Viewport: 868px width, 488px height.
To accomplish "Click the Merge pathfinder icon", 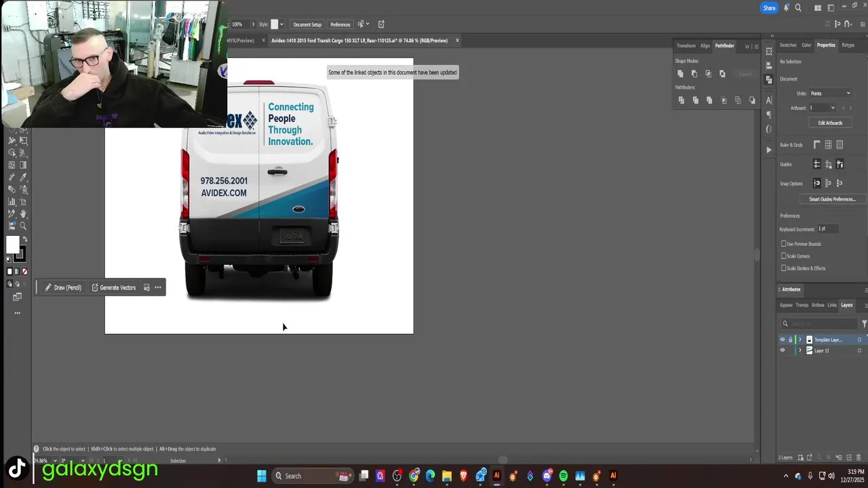I will point(709,100).
